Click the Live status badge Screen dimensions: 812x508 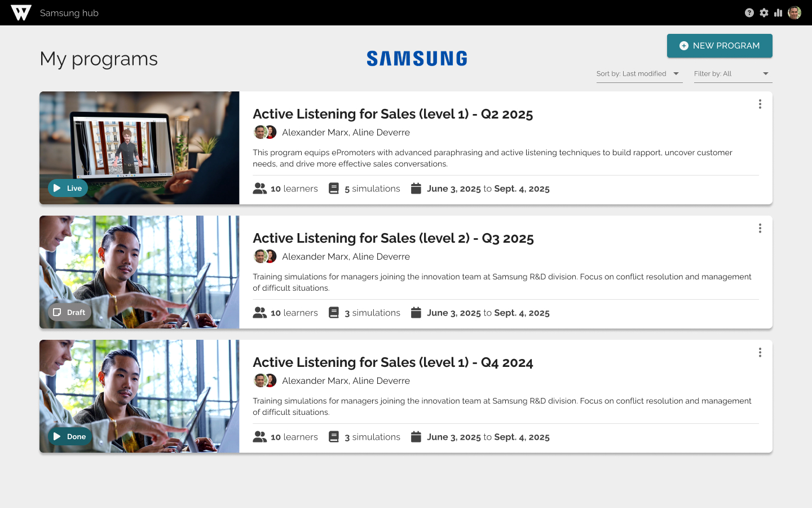pyautogui.click(x=68, y=188)
